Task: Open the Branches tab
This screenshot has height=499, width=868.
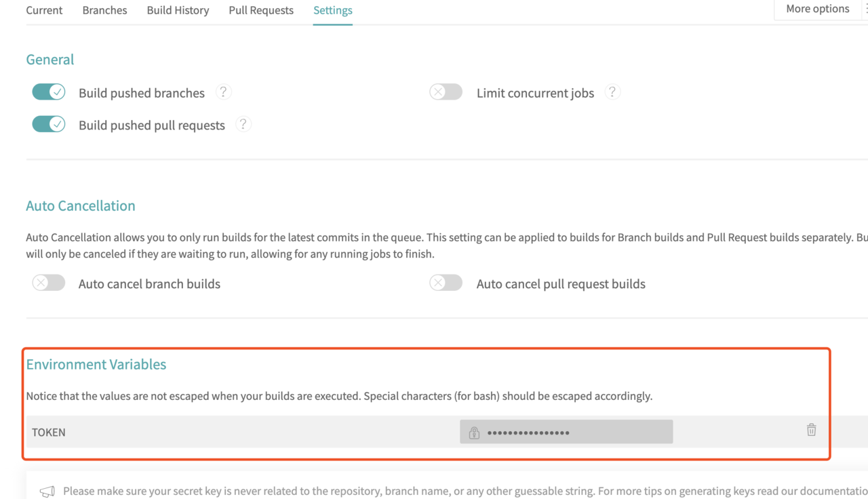Action: [104, 10]
